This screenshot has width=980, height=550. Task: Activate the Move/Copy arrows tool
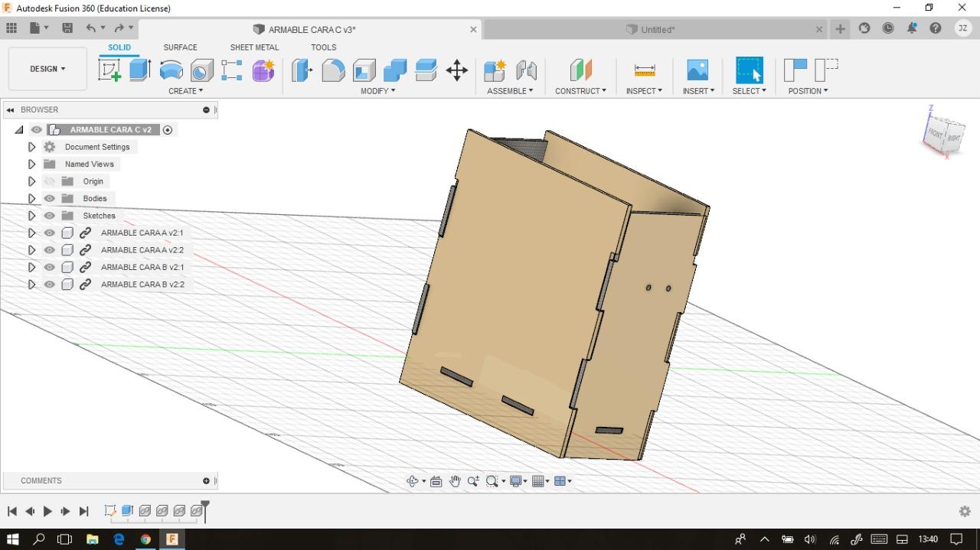coord(457,70)
